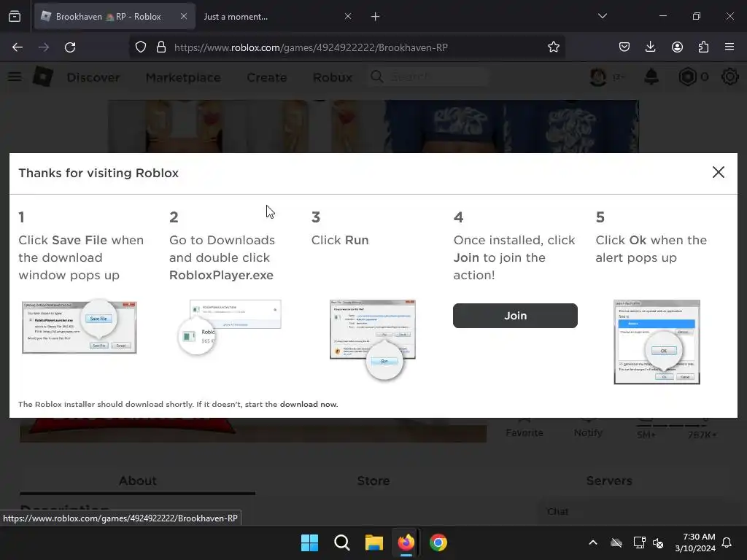The height and width of the screenshot is (560, 747).
Task: Open the Firefox downloads panel
Action: click(x=650, y=47)
